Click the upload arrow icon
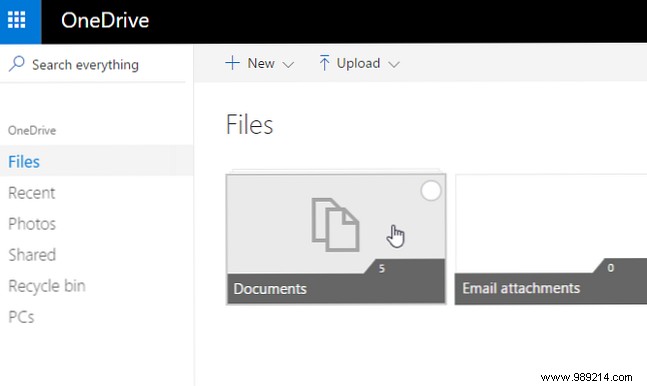This screenshot has height=386, width=647. 324,63
